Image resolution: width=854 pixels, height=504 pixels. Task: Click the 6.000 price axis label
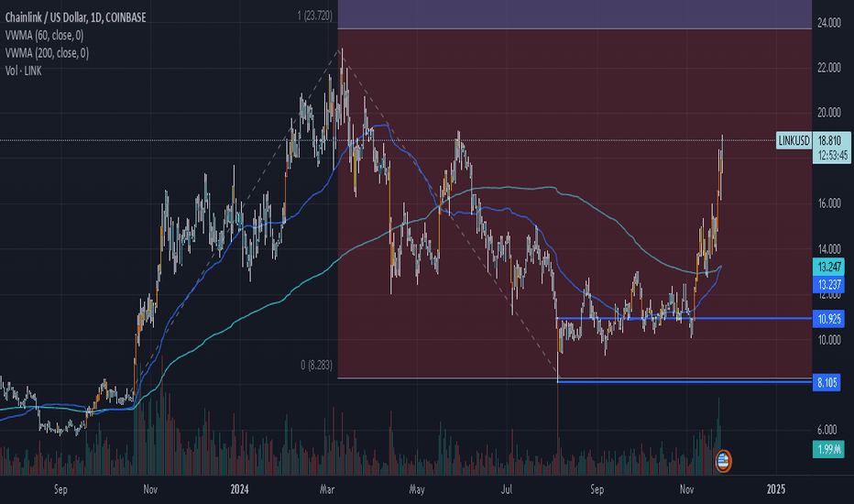point(827,430)
